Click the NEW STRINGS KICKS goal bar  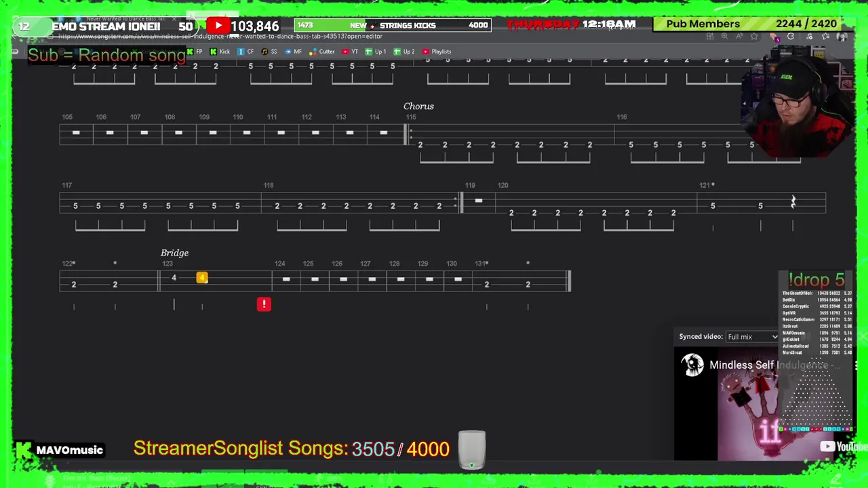[393, 26]
